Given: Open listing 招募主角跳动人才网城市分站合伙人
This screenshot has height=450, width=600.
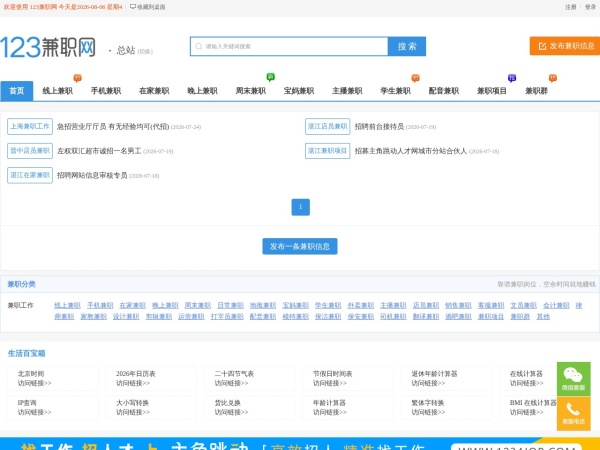Looking at the screenshot, I should 410,151.
